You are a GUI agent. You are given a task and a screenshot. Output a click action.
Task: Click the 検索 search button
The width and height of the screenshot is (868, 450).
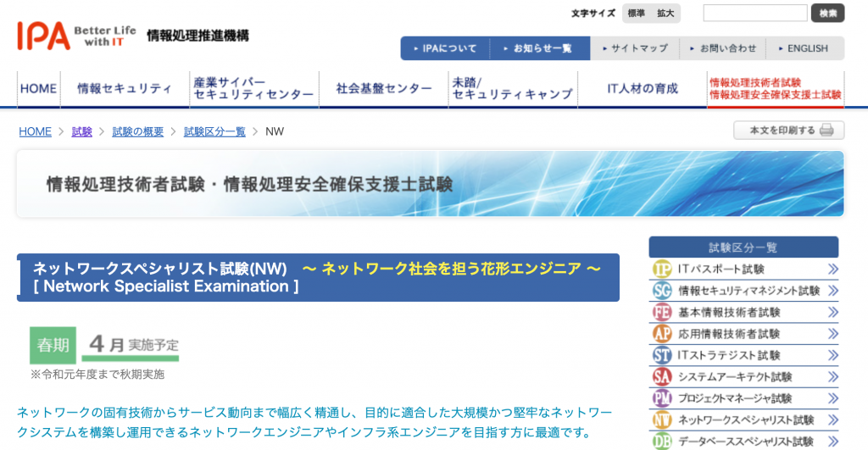click(827, 13)
